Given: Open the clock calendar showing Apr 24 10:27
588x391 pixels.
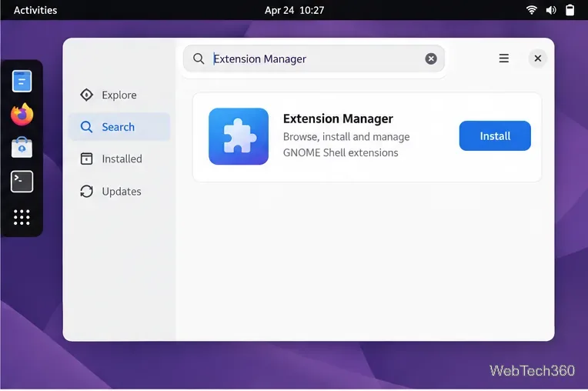Looking at the screenshot, I should click(294, 10).
